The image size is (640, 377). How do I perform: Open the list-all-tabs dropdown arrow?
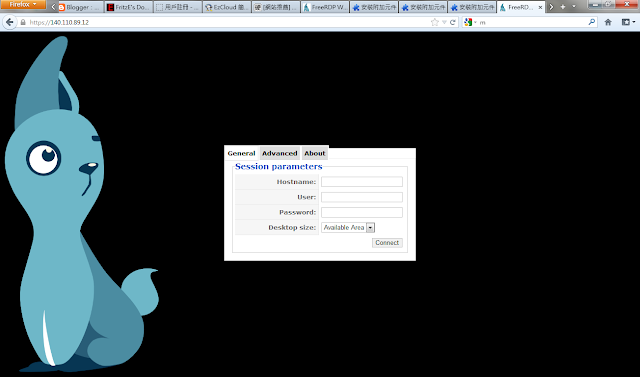pyautogui.click(x=573, y=7)
